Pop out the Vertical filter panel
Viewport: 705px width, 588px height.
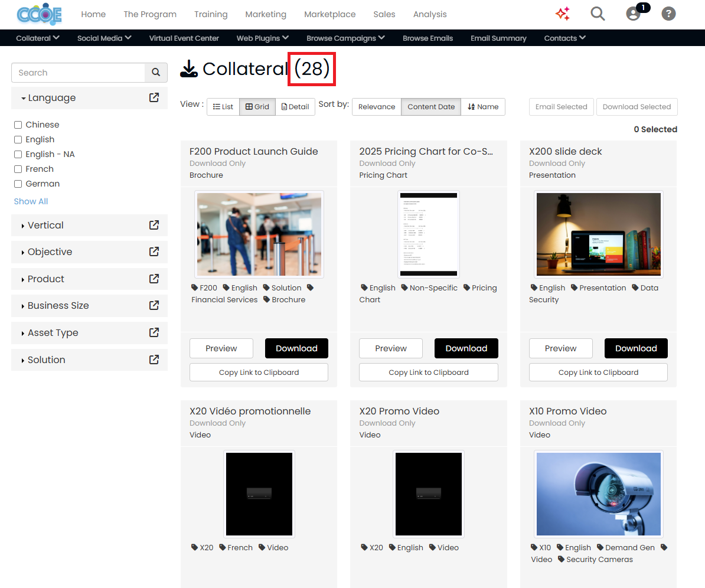pyautogui.click(x=154, y=225)
